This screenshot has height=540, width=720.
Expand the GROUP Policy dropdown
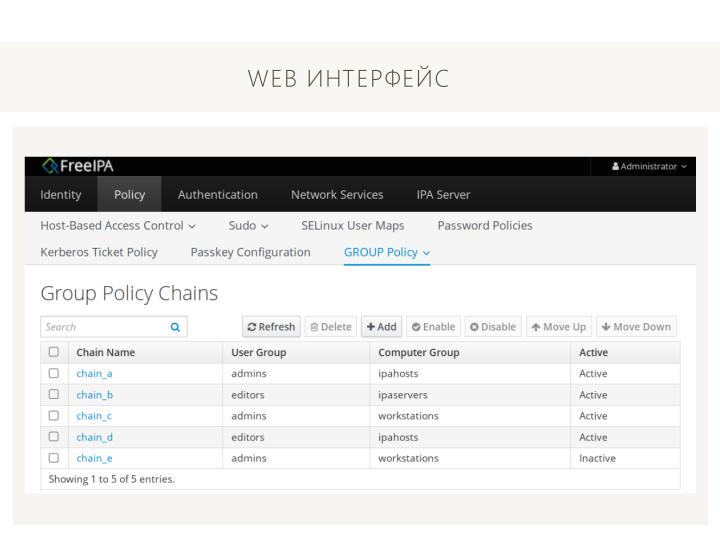click(387, 253)
